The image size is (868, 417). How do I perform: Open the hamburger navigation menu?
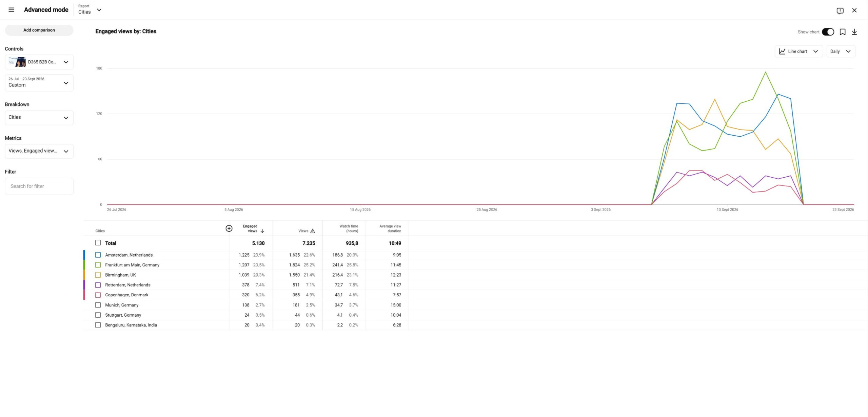(x=11, y=10)
